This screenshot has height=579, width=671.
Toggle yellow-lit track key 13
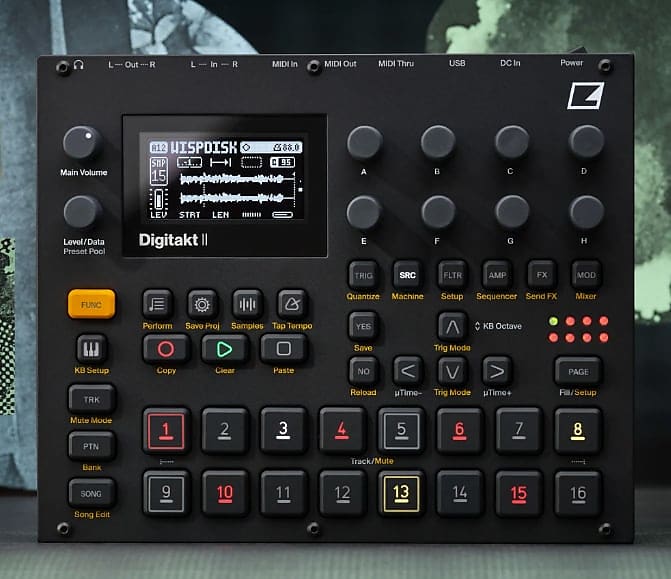click(x=401, y=494)
